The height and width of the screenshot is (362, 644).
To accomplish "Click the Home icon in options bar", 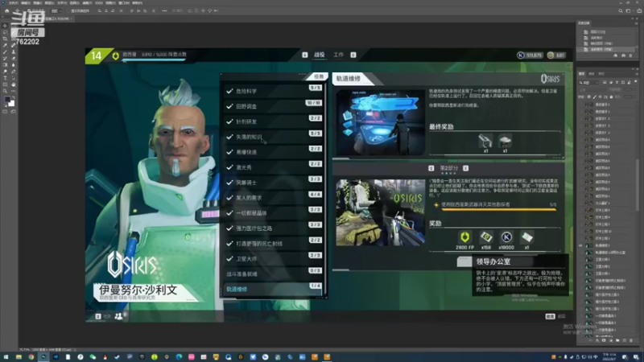I will tap(7, 10).
